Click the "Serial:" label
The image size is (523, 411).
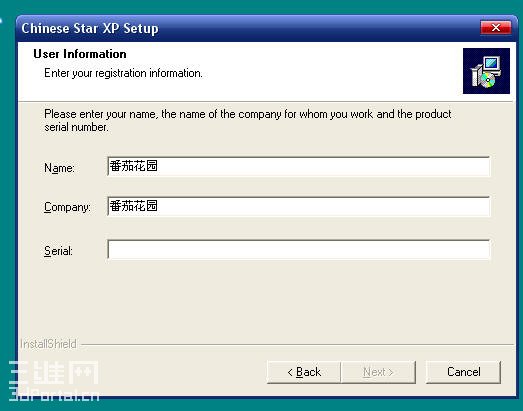(58, 251)
